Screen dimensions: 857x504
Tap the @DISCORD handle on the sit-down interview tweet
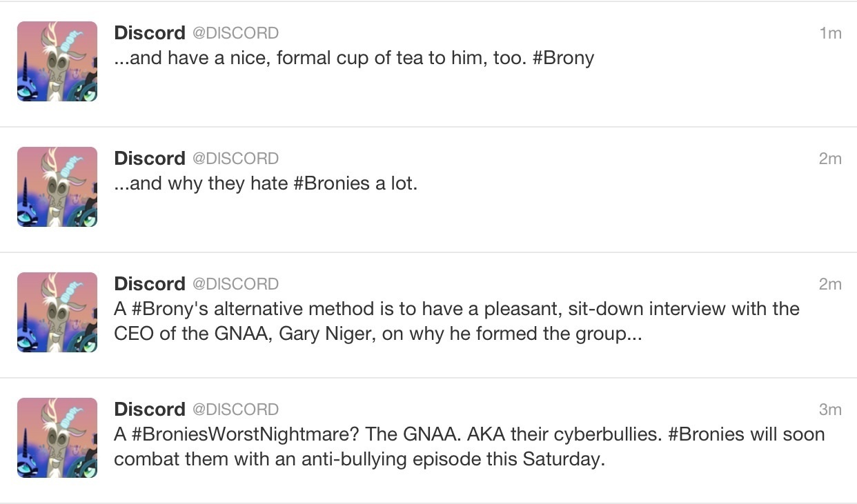coord(235,284)
